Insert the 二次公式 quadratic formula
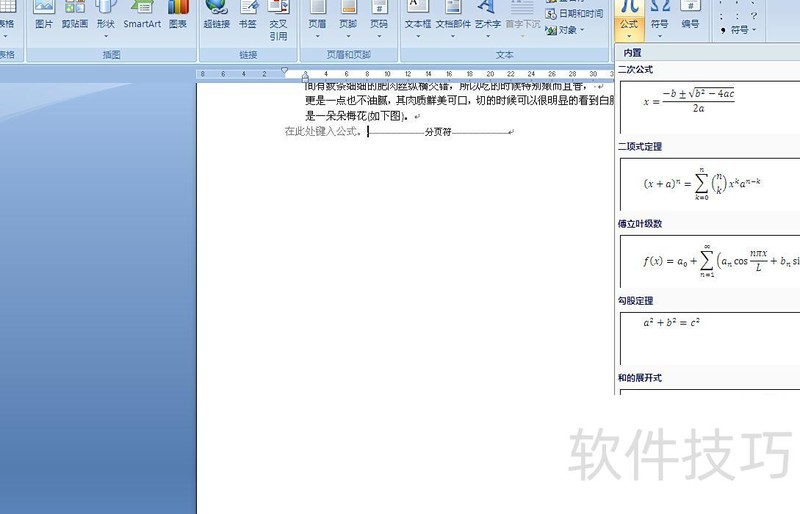800x514 pixels. 710,107
